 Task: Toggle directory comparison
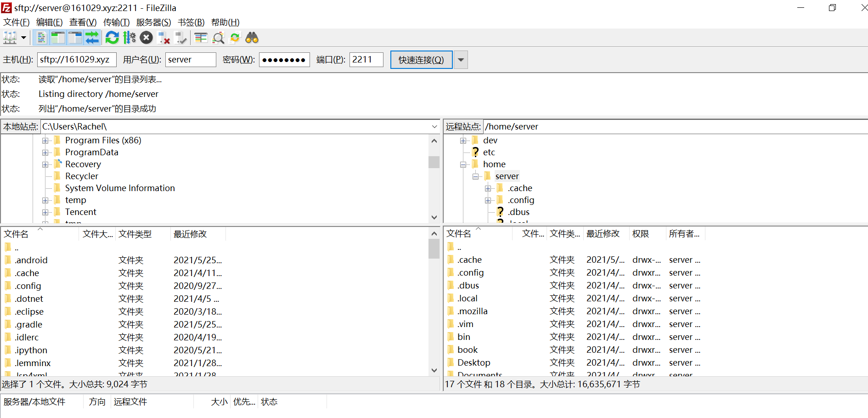tap(218, 38)
